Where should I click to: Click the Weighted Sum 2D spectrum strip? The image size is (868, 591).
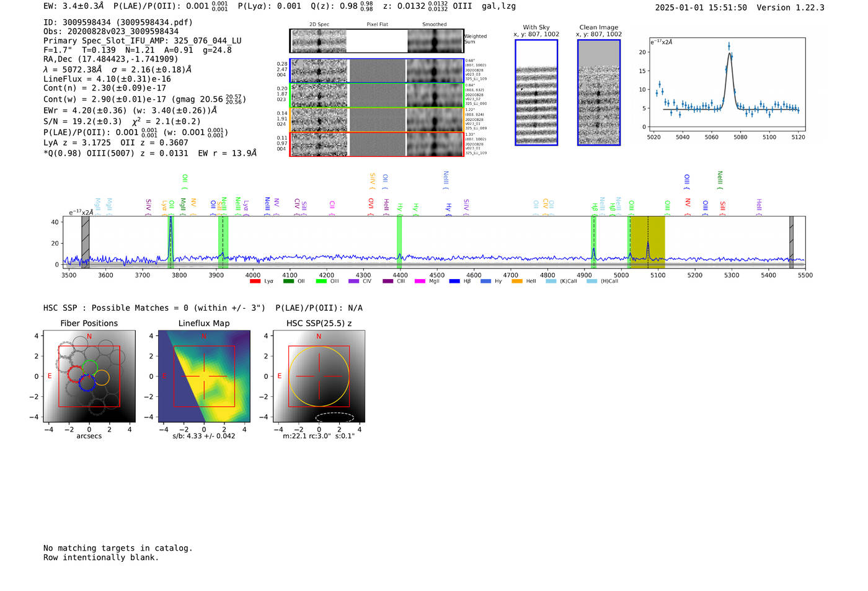click(x=376, y=41)
